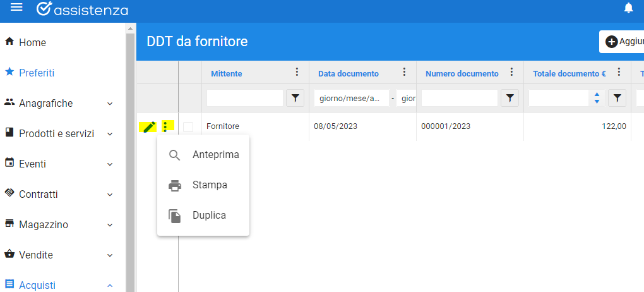Click the Numero documento filter funnel
The image size is (644, 292).
510,98
